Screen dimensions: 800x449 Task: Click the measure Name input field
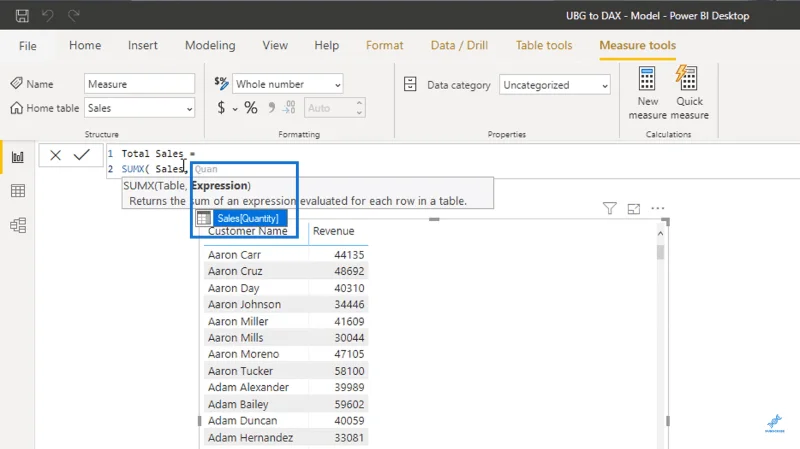coord(139,84)
